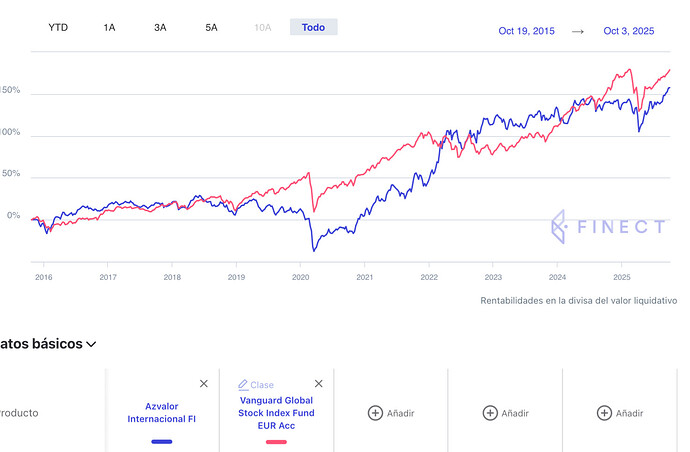Screen dimensions: 690x452
Task: Click the last Añadir plus icon
Action: tap(604, 413)
